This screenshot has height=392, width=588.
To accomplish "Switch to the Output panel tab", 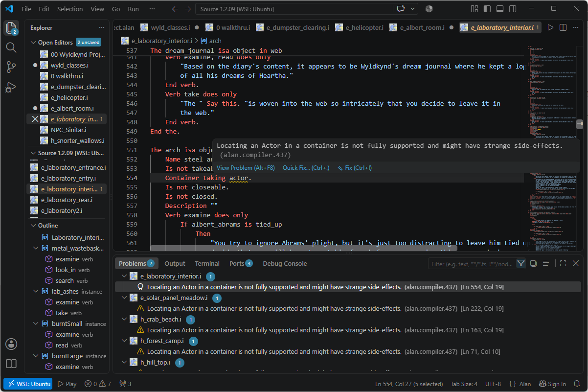I will [x=175, y=263].
